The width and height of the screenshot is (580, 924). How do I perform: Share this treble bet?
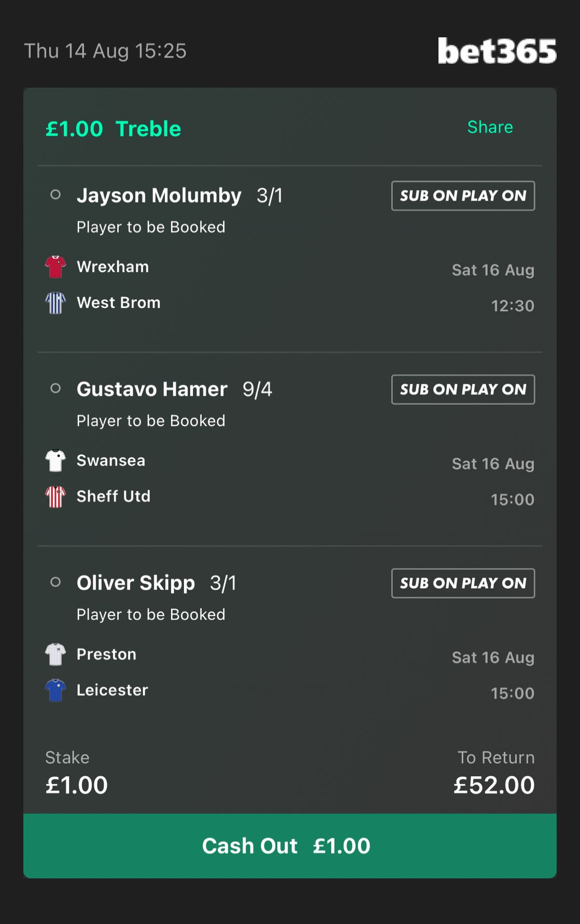[490, 127]
